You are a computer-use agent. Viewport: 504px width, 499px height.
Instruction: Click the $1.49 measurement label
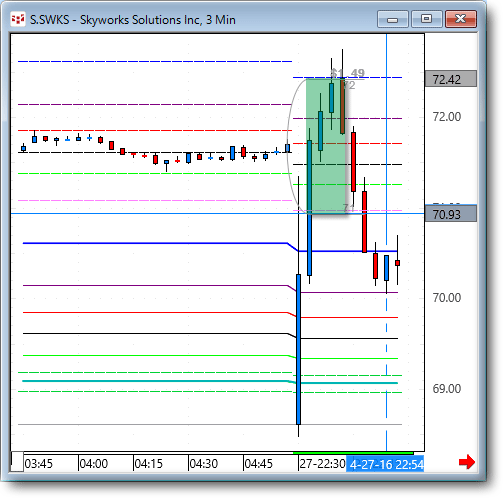pyautogui.click(x=348, y=73)
